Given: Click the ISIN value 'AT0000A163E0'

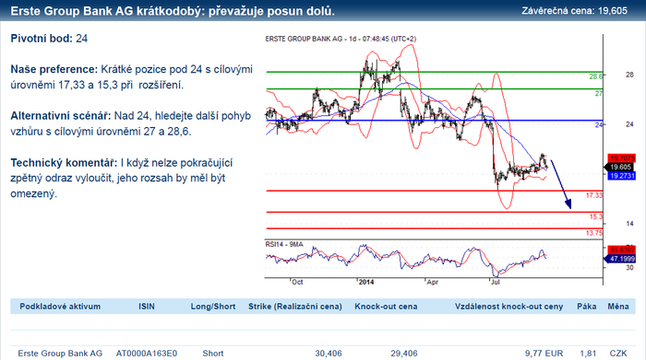Looking at the screenshot, I should point(146,353).
